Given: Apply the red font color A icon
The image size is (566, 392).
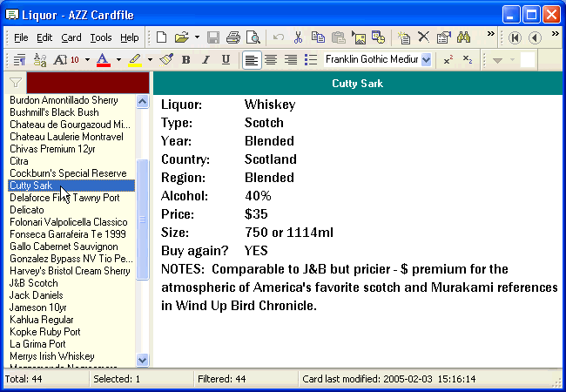Looking at the screenshot, I should click(104, 59).
